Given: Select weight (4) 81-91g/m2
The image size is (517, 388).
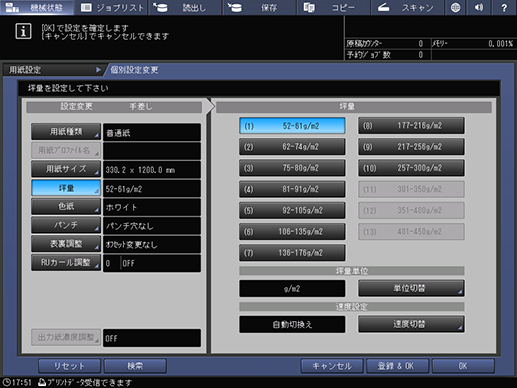Looking at the screenshot, I should click(x=292, y=189).
